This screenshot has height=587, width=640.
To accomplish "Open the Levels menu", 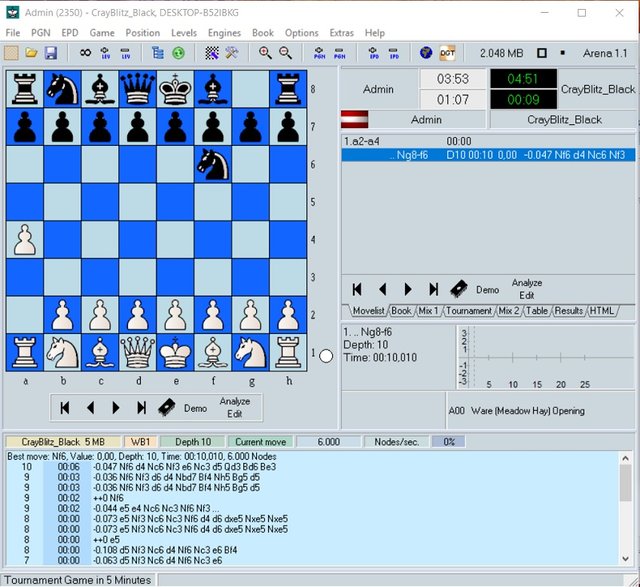I will pyautogui.click(x=184, y=33).
